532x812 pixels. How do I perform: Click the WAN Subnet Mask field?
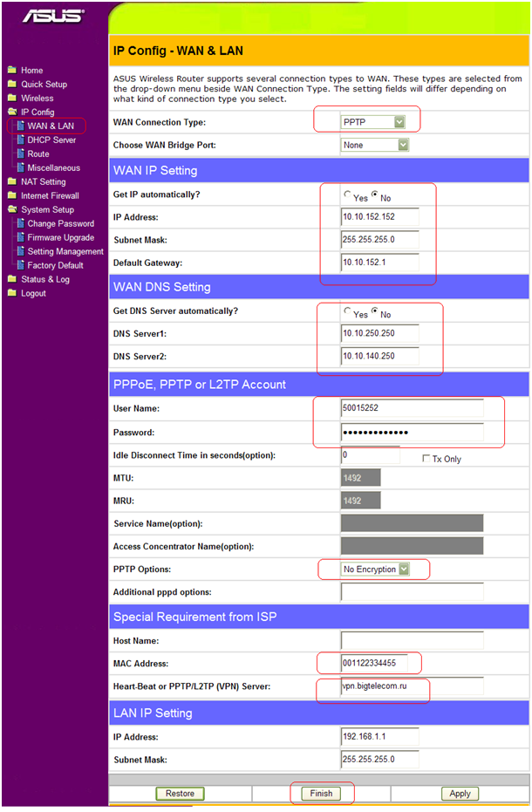coord(379,240)
